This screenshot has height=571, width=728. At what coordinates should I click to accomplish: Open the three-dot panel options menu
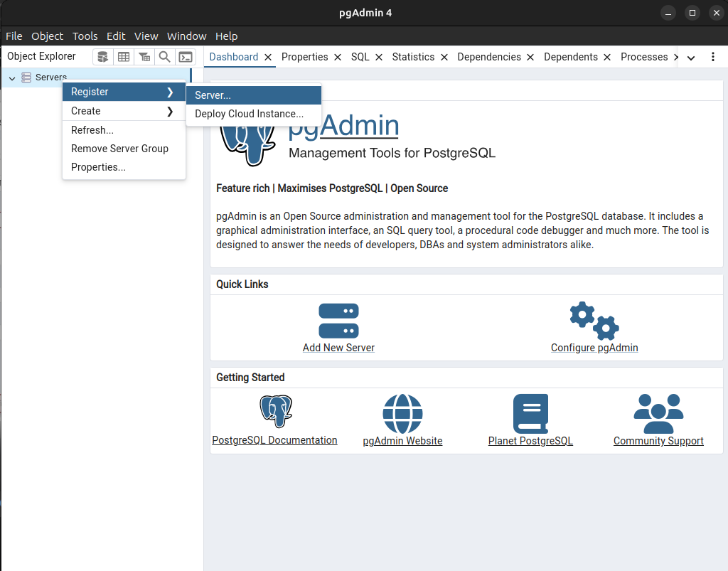click(x=713, y=57)
